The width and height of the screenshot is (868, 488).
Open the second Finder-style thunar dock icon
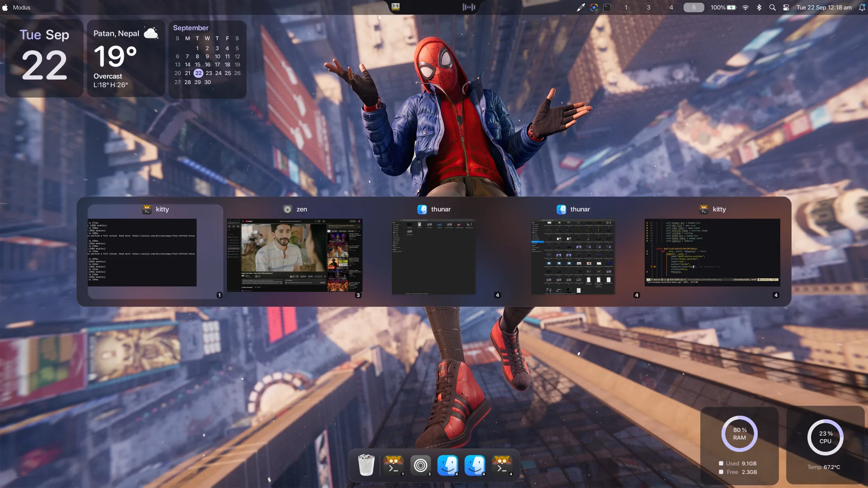point(475,465)
